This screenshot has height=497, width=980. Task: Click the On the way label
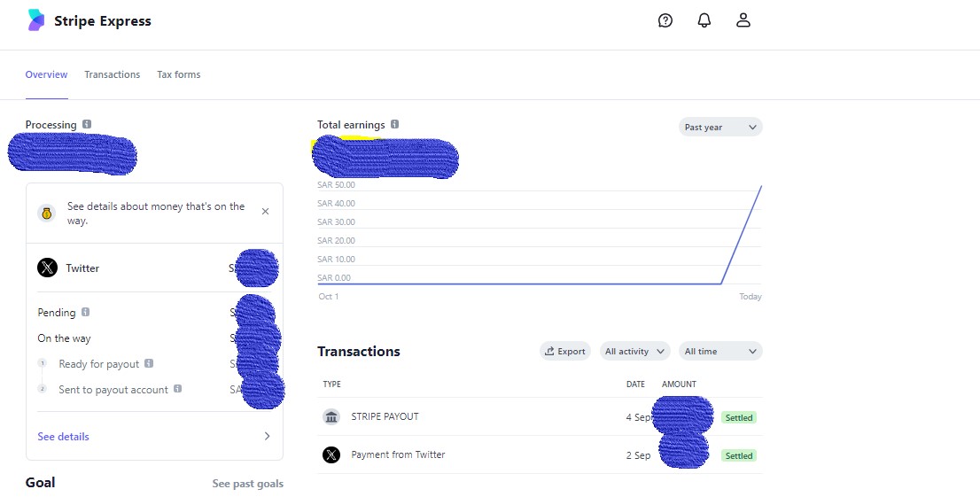64,338
